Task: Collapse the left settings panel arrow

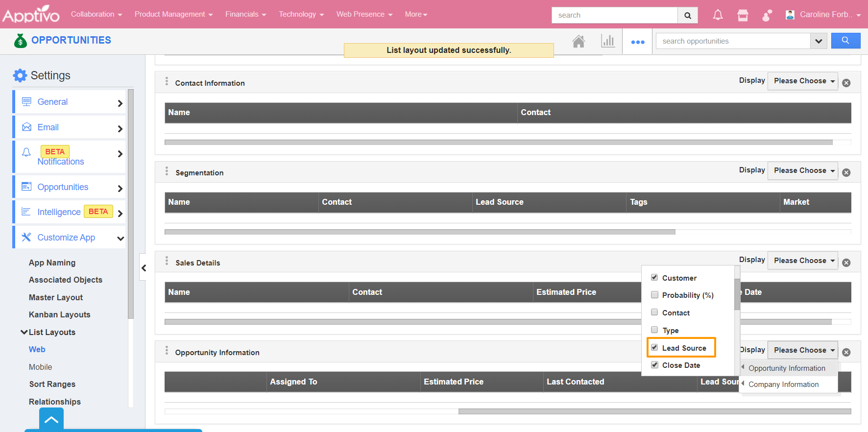Action: (144, 267)
